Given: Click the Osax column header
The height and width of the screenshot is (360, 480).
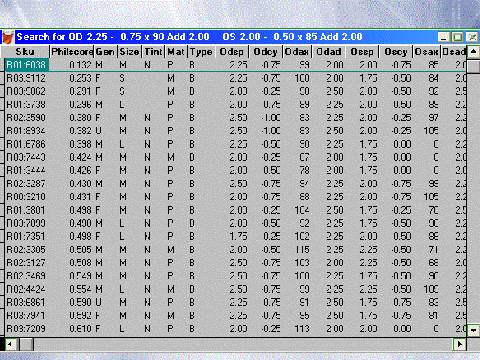Looking at the screenshot, I should pos(427,52).
